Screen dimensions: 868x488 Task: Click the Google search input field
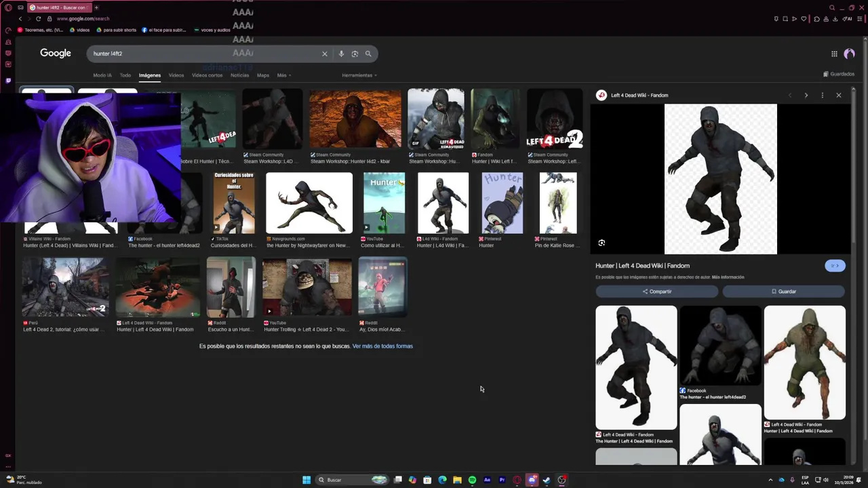[203, 54]
